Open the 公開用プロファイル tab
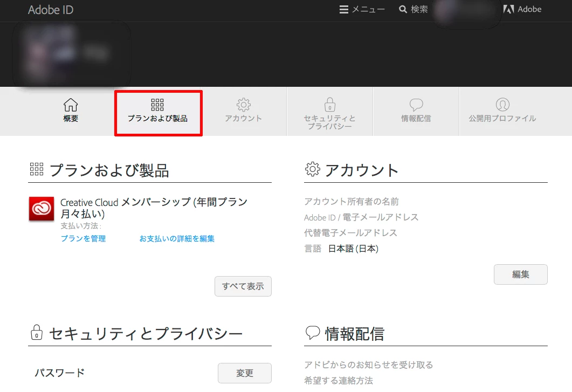Viewport: 572px width, 392px height. coord(502,111)
